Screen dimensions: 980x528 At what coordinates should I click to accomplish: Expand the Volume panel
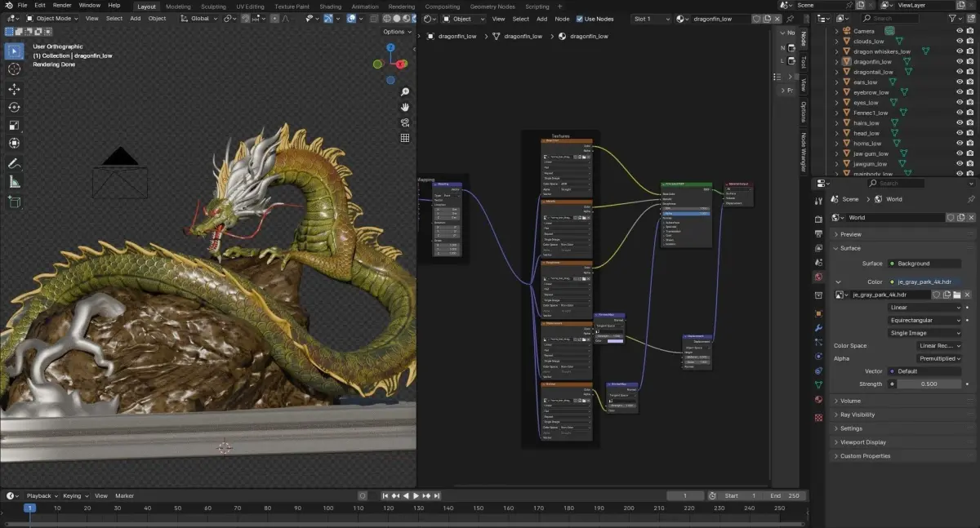[x=850, y=401]
